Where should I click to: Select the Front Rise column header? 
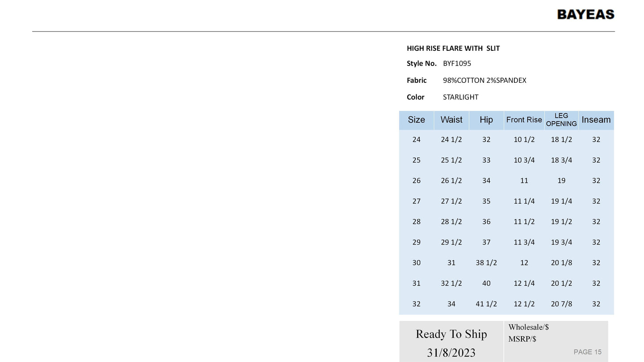(524, 120)
